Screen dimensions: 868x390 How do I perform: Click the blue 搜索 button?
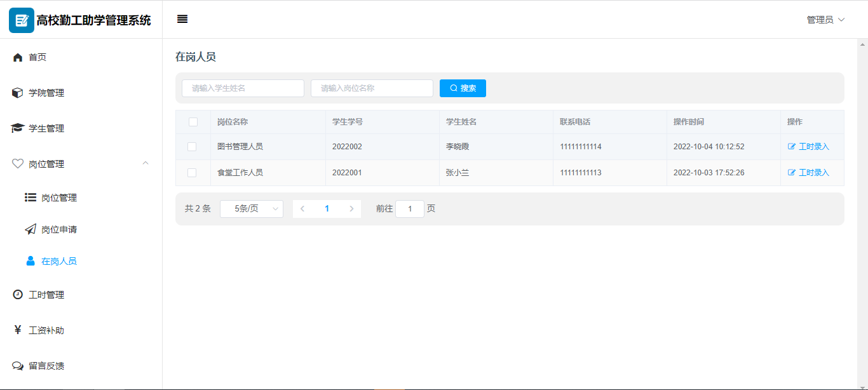(463, 88)
